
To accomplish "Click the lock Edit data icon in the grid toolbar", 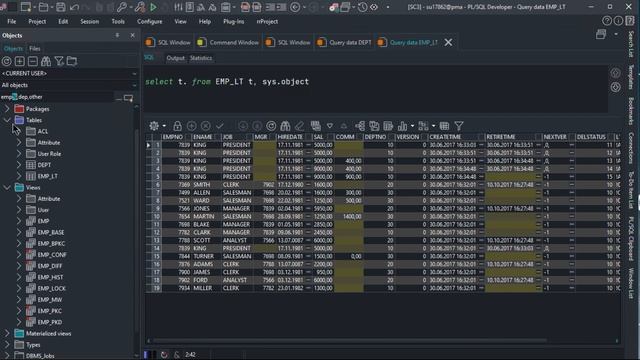I will coord(177,126).
